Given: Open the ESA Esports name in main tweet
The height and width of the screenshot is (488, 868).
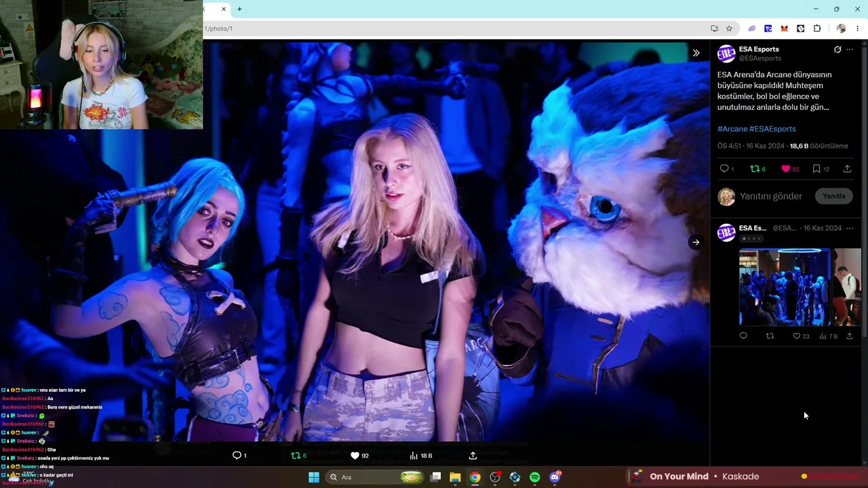Looking at the screenshot, I should (759, 49).
